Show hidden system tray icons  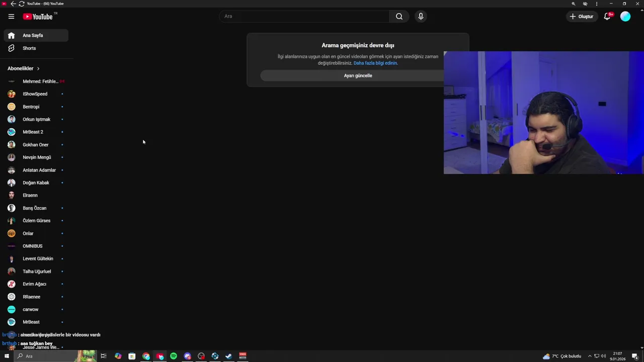[x=590, y=356]
